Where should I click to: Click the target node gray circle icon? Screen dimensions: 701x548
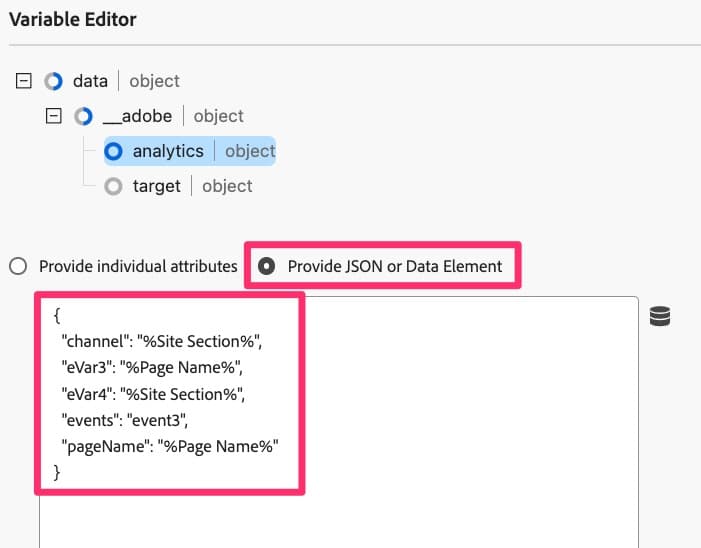114,186
